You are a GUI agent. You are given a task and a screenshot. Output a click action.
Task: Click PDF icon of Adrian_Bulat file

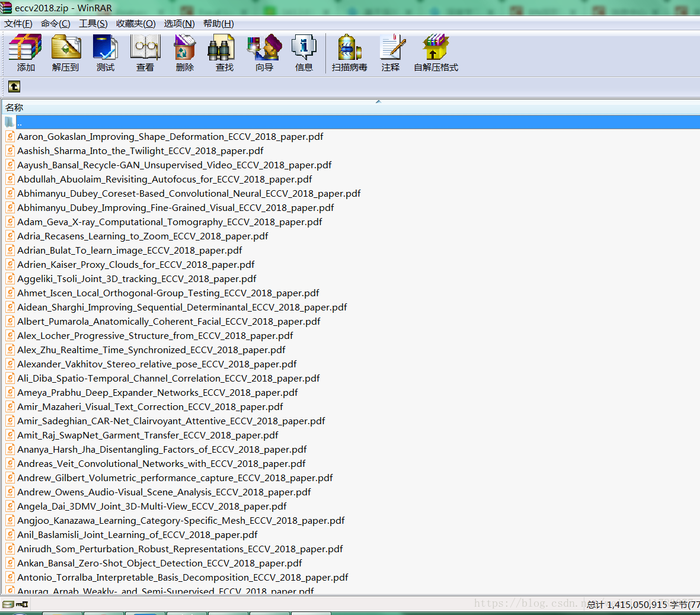point(10,251)
